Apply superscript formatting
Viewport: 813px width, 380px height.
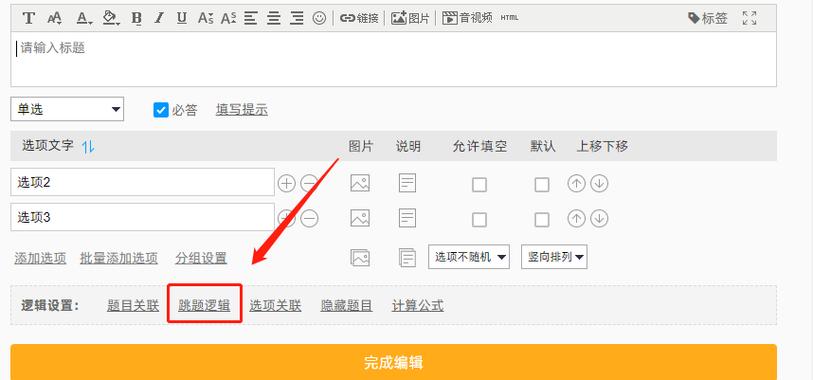[x=228, y=18]
